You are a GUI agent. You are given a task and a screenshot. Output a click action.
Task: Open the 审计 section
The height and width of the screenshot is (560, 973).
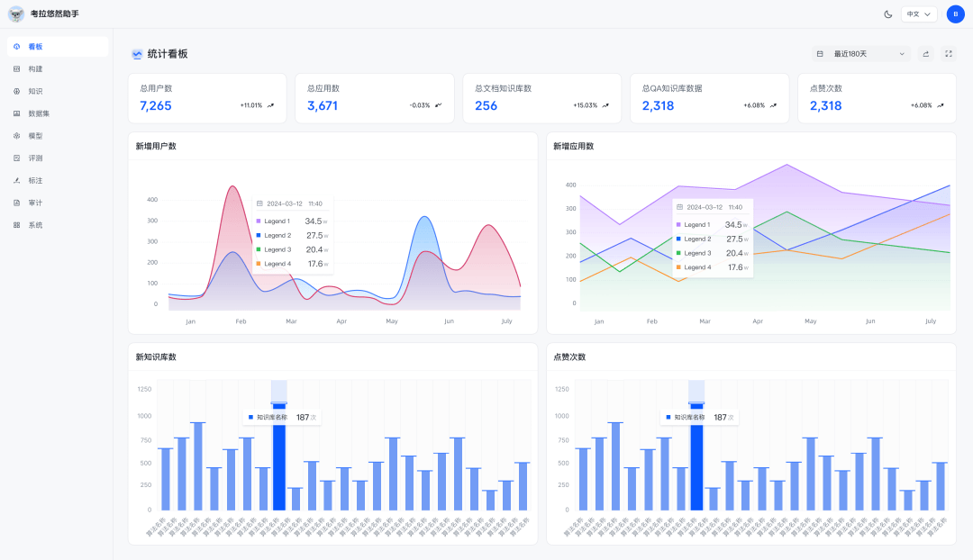point(35,203)
